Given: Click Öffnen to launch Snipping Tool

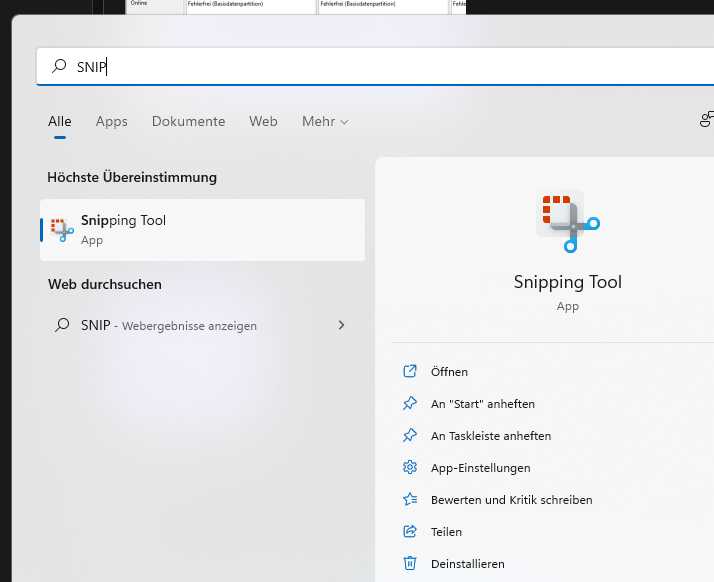Looking at the screenshot, I should [449, 372].
